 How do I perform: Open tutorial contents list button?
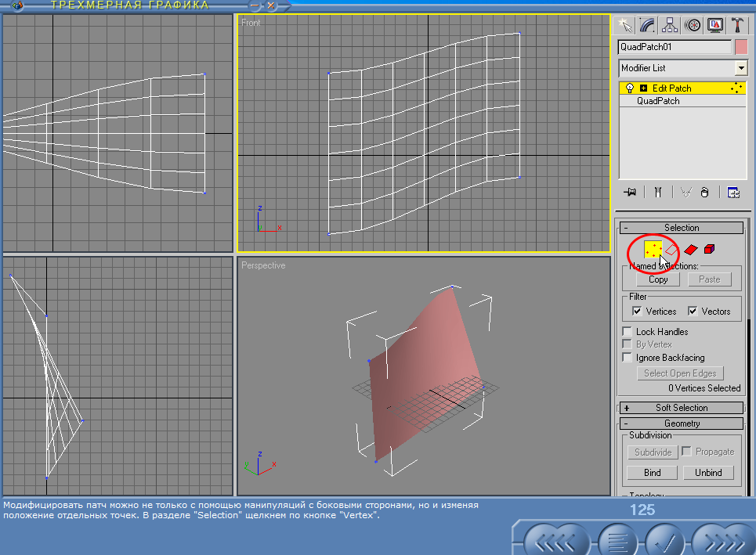pos(617,542)
